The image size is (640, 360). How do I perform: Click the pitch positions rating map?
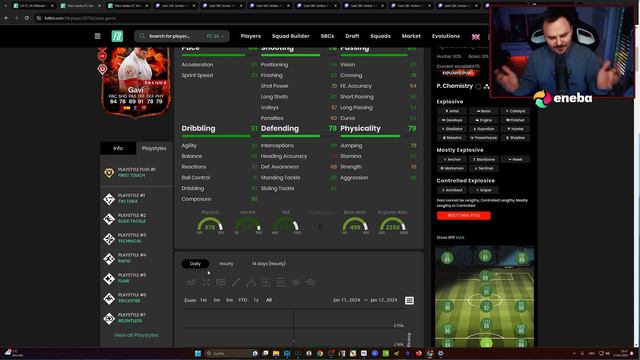pyautogui.click(x=484, y=297)
